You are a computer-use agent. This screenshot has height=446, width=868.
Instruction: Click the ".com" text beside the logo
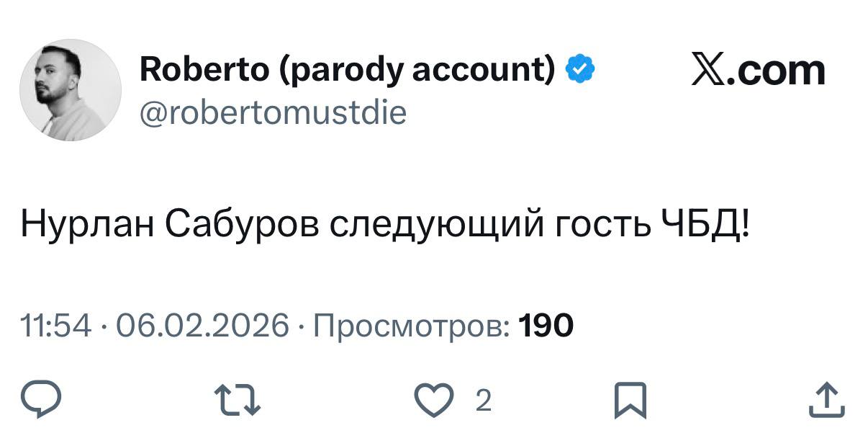[782, 71]
